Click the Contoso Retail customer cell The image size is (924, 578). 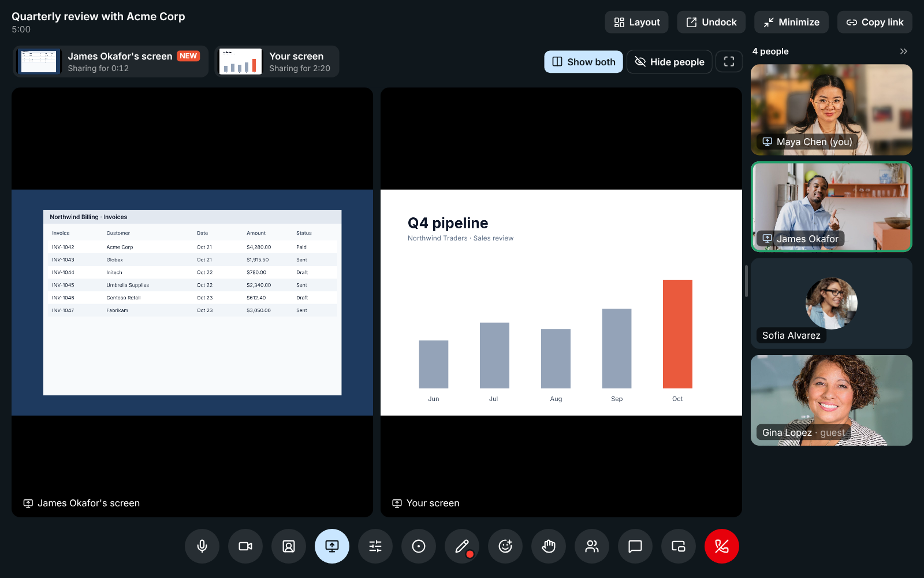point(124,298)
